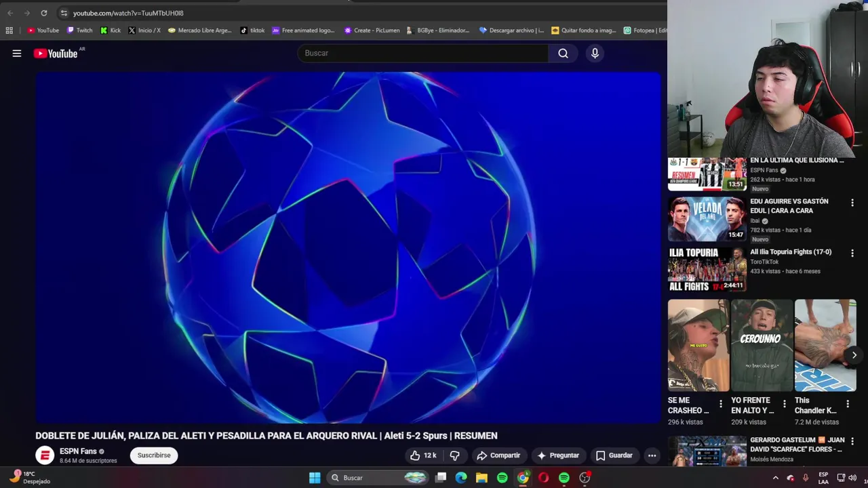Go back with the browser back arrow
868x488 pixels.
(x=10, y=13)
